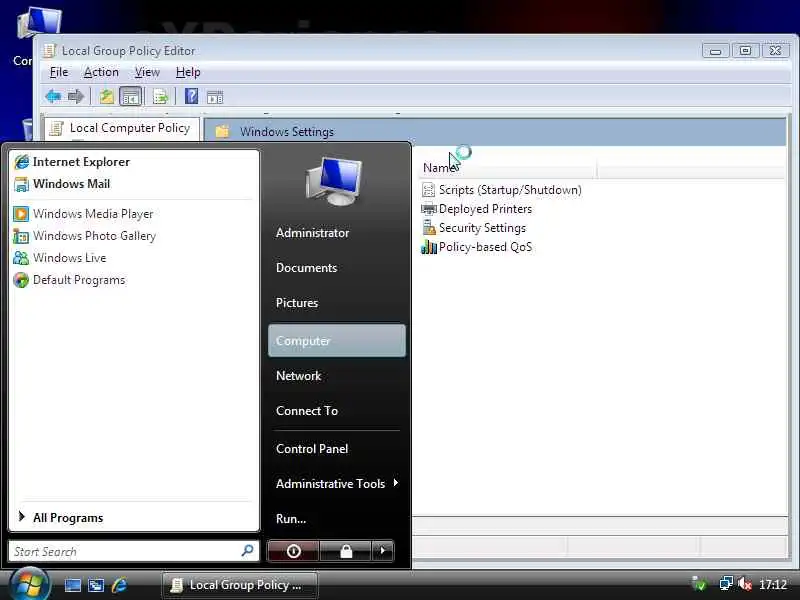This screenshot has height=600, width=800.
Task: Go up one level folder icon
Action: 106,96
